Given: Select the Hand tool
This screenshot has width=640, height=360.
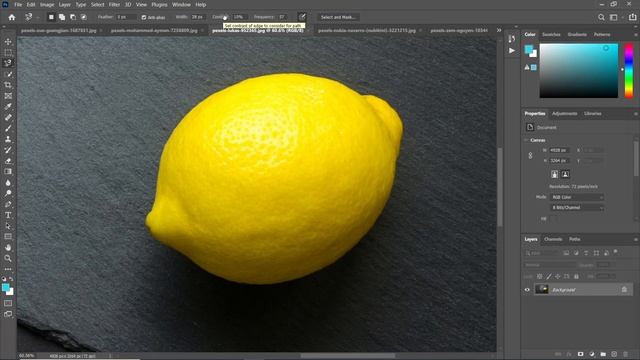Looking at the screenshot, I should click(x=8, y=247).
